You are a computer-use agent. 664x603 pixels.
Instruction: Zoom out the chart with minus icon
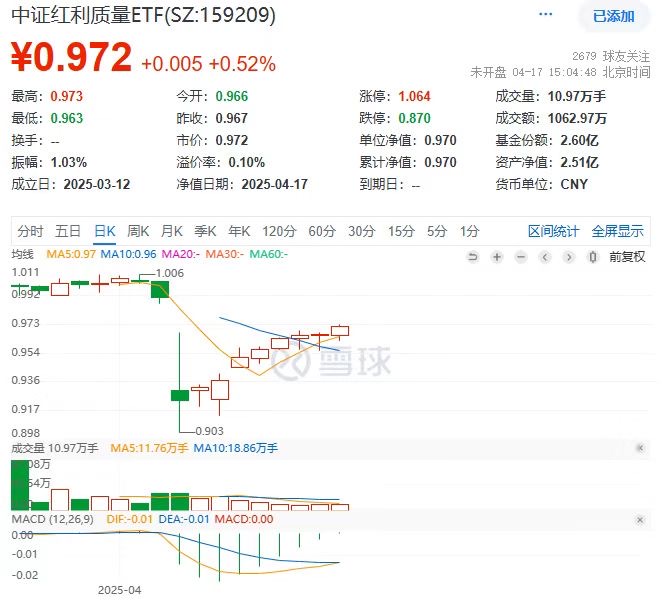click(521, 257)
